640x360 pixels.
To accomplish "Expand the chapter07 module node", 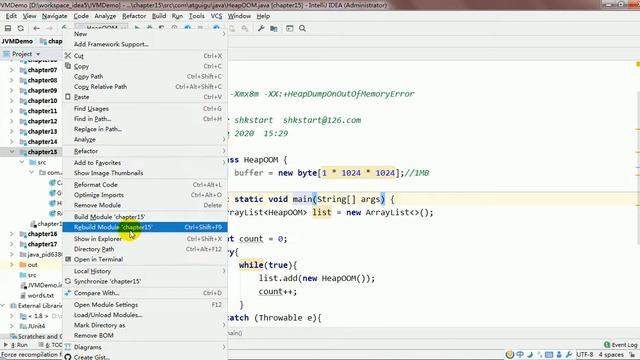I will (x=11, y=70).
